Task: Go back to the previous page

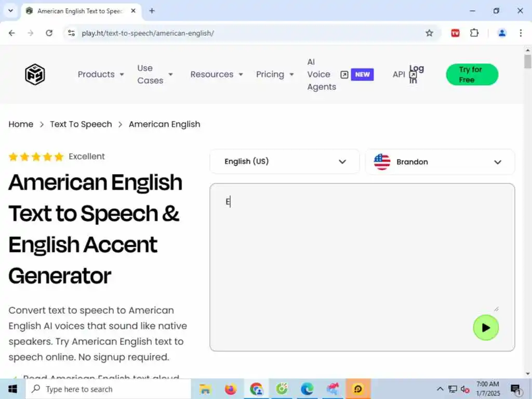Action: pos(12,33)
